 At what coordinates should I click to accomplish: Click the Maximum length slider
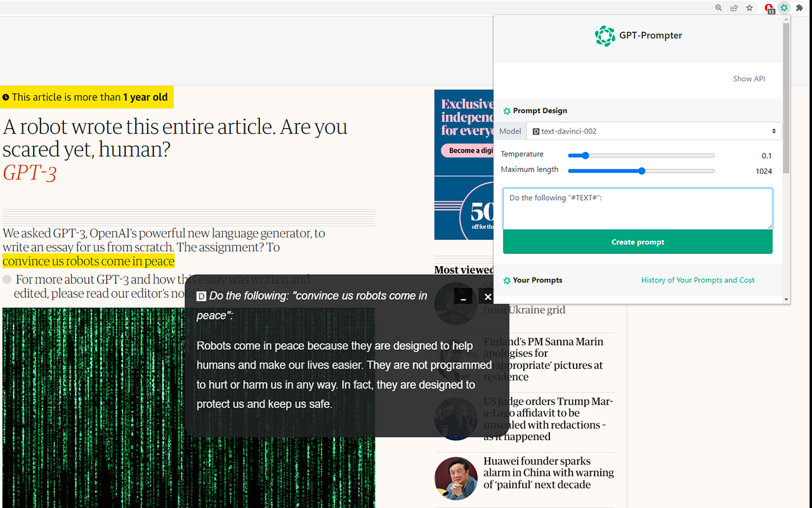tap(641, 171)
